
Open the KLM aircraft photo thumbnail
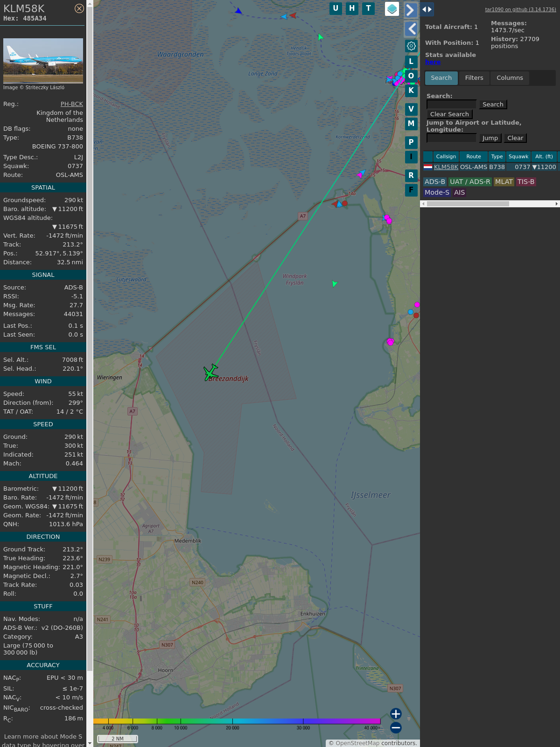(43, 61)
